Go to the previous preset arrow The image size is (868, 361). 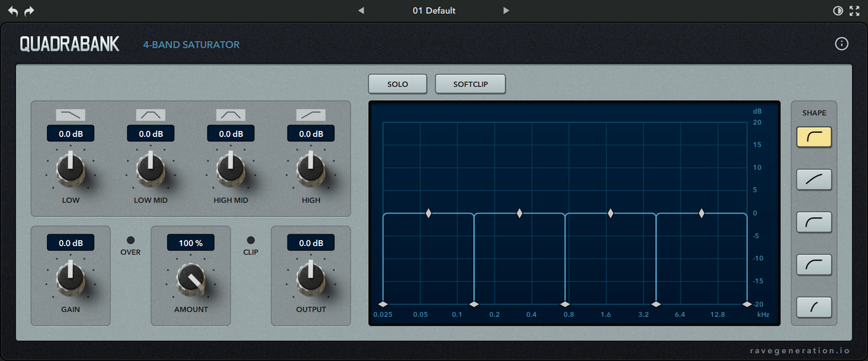pyautogui.click(x=362, y=11)
